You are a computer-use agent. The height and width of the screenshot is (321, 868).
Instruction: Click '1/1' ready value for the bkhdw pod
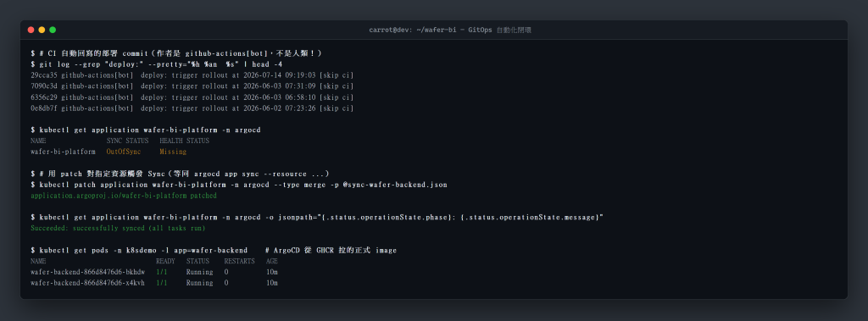[162, 272]
